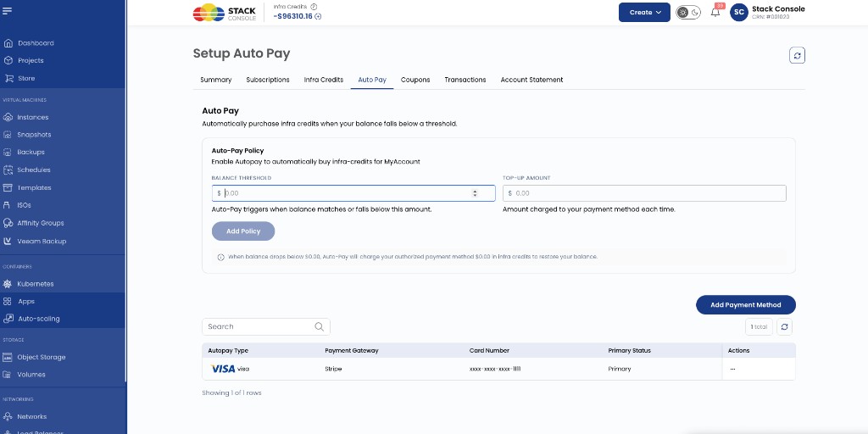Click the Add Policy button
The image size is (868, 434).
point(243,231)
